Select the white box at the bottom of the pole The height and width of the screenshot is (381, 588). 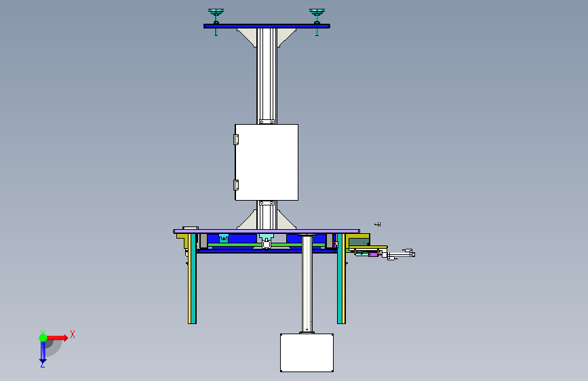307,353
